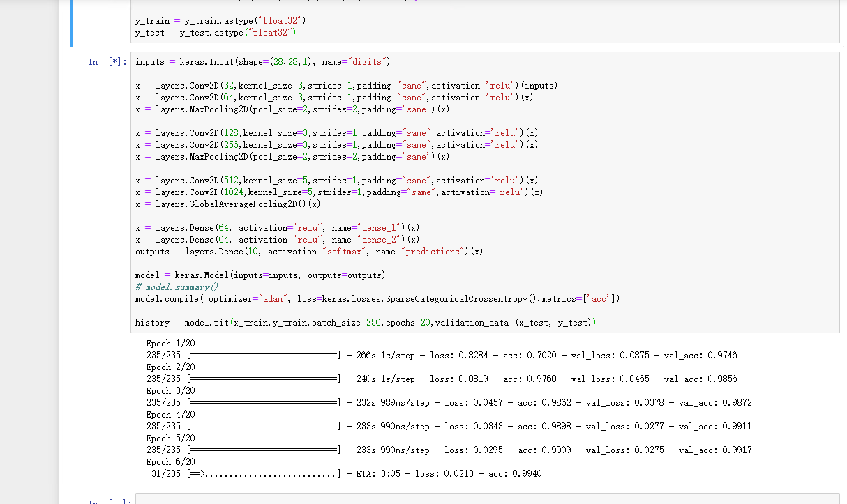
Task: Click the Epoch 3/20 output label
Action: tap(170, 391)
